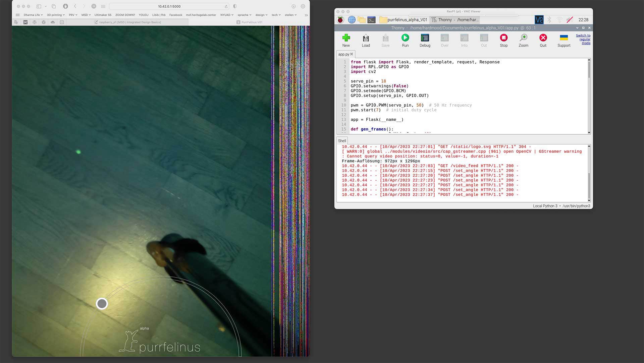Show hidden bookmarks via the overflow chevron
This screenshot has height=363, width=644.
pyautogui.click(x=306, y=15)
